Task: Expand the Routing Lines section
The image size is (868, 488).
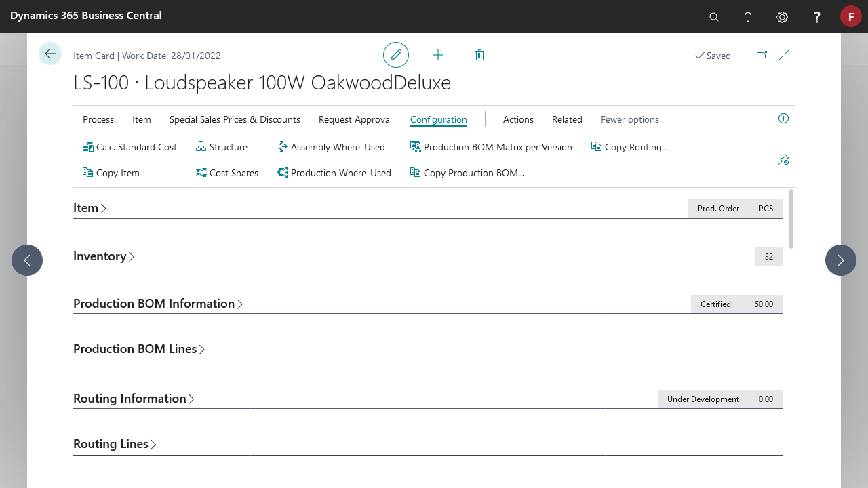Action: click(115, 444)
